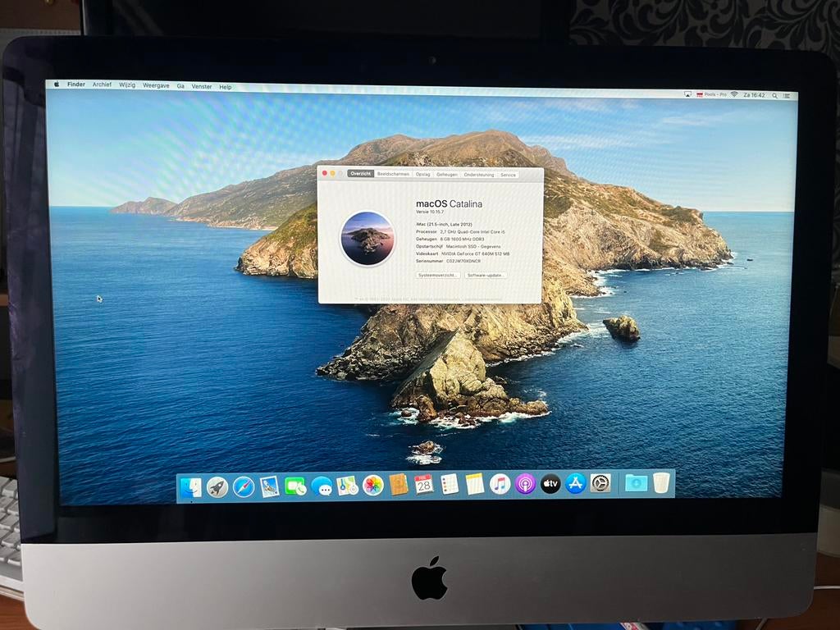Open Podcasts purple icon in Dock
Viewport: 840px width, 630px height.
525,484
